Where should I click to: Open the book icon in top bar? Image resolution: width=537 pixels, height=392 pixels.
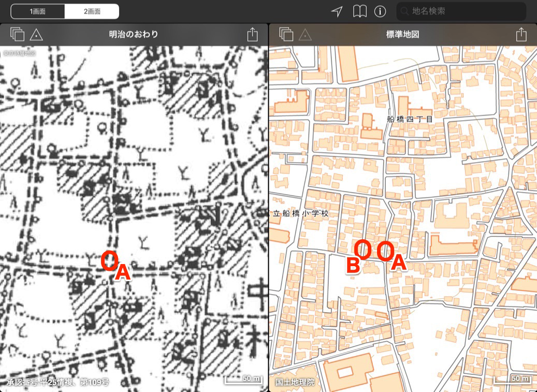359,11
